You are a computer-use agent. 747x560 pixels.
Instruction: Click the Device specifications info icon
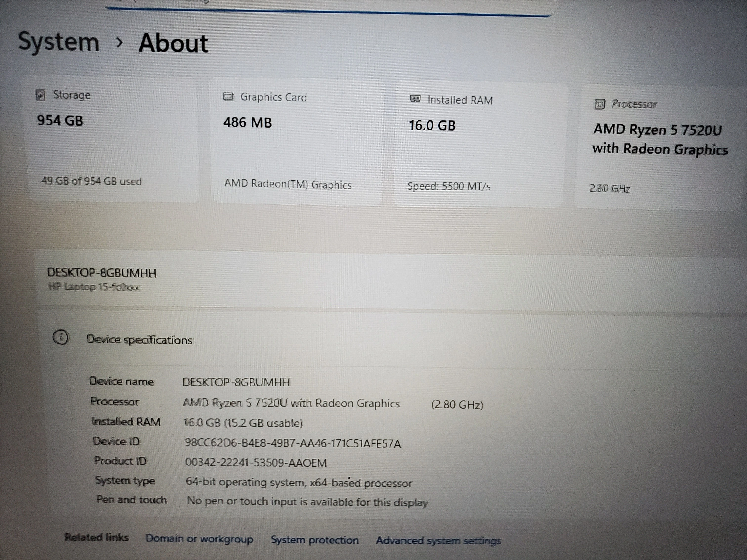[x=61, y=337]
